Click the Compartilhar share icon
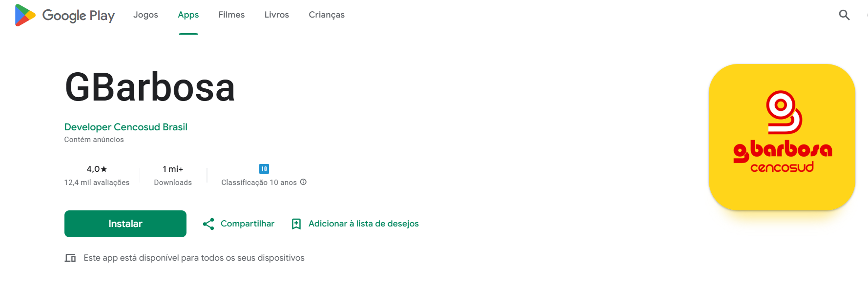The image size is (868, 287). [x=208, y=224]
